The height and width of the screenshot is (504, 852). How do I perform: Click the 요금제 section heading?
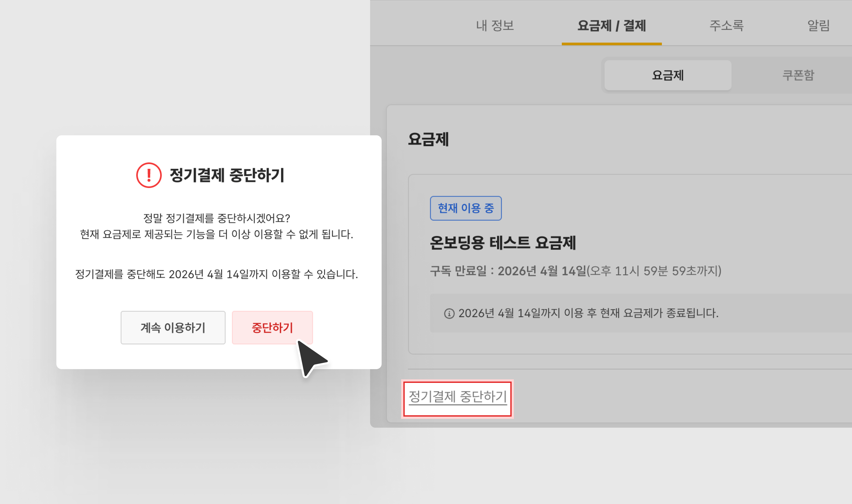tap(428, 139)
